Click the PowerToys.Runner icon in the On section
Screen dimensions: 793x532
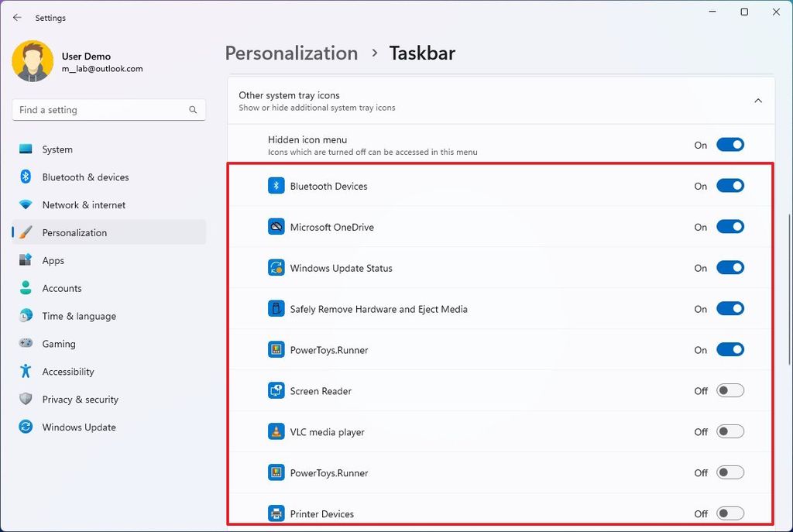(276, 349)
